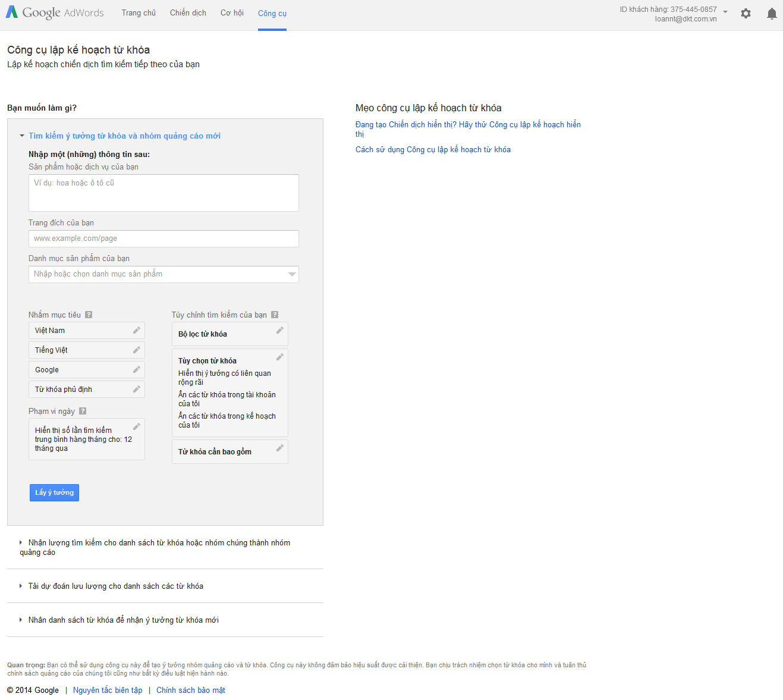Open the Danh mục sản phẩm dropdown
The width and height of the screenshot is (783, 700).
291,274
